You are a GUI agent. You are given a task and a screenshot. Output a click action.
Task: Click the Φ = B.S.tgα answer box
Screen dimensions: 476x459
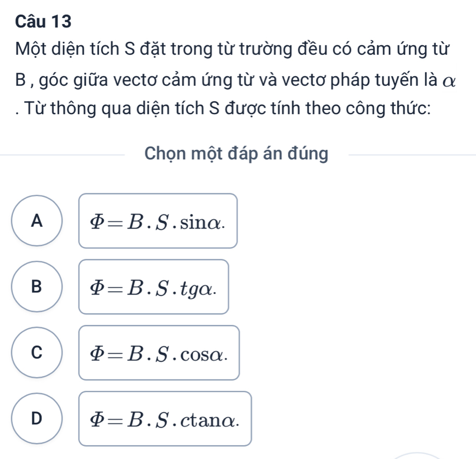153,287
